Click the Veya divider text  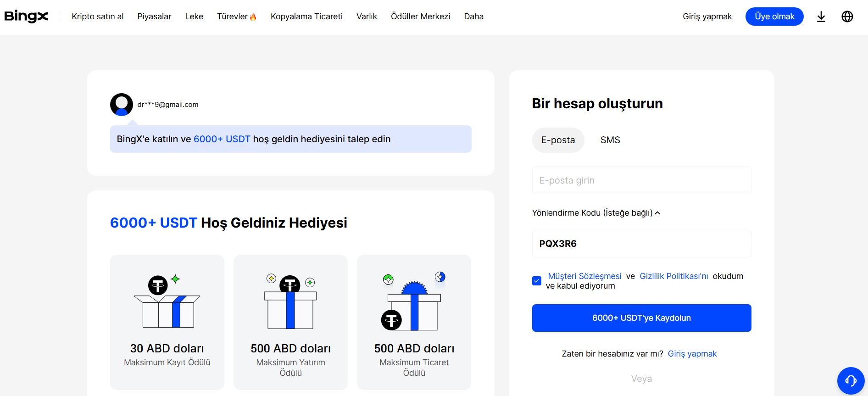(641, 379)
